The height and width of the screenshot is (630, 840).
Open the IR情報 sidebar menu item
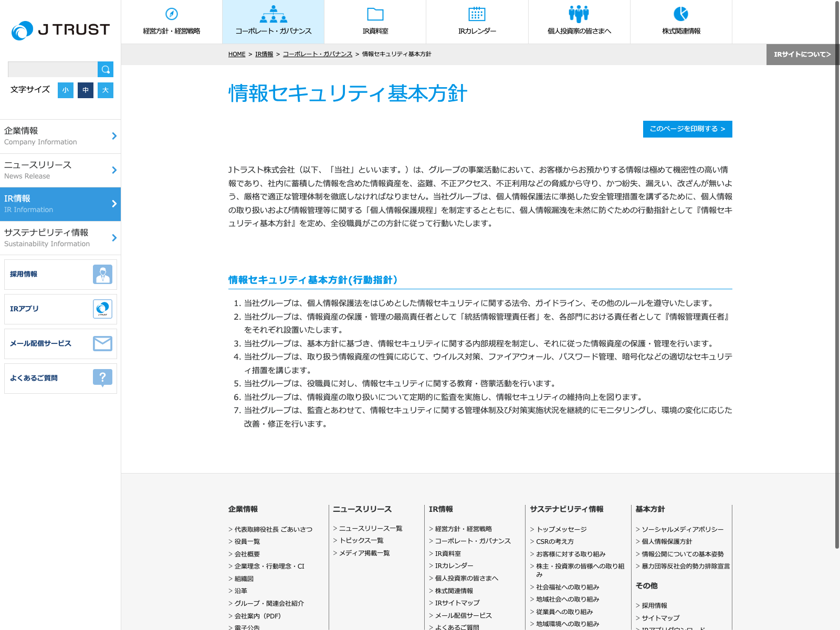60,204
